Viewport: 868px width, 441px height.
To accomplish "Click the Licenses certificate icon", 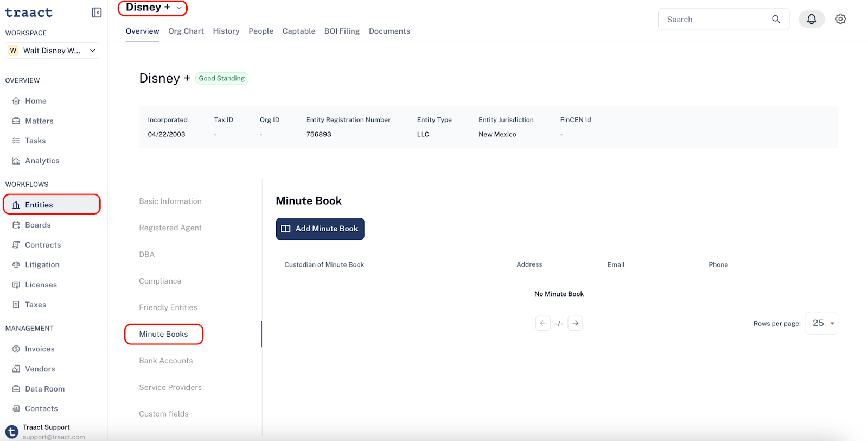I will click(x=16, y=285).
